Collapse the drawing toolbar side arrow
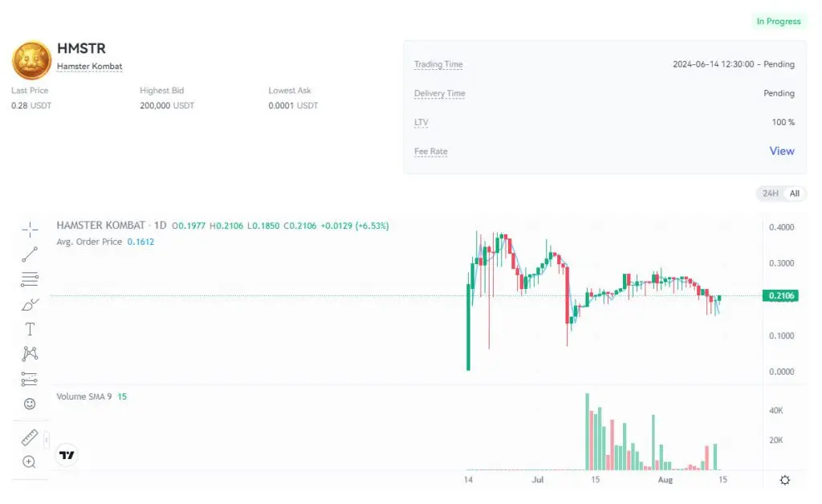The width and height of the screenshot is (822, 504). [47, 439]
